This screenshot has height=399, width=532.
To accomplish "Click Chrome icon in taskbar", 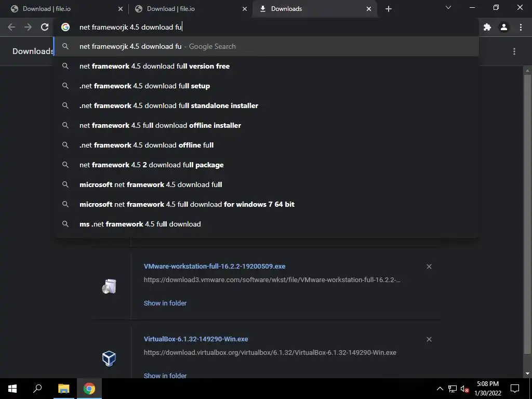I will point(89,389).
